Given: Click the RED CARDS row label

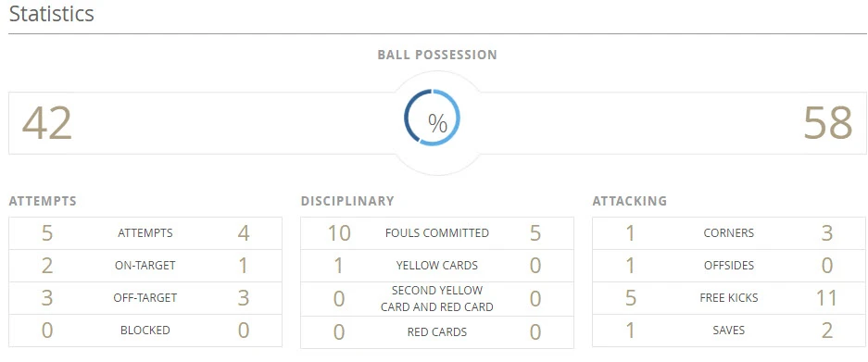Looking at the screenshot, I should click(436, 332).
